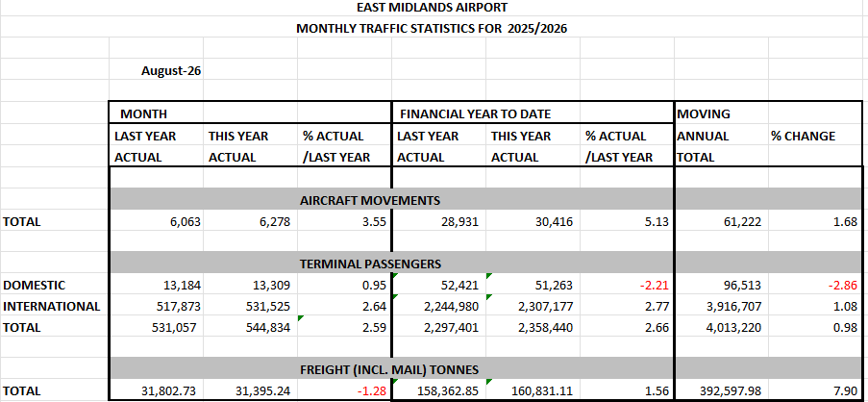The height and width of the screenshot is (402, 868).
Task: Select freight year-to-date value 158,362.85
Action: point(449,390)
